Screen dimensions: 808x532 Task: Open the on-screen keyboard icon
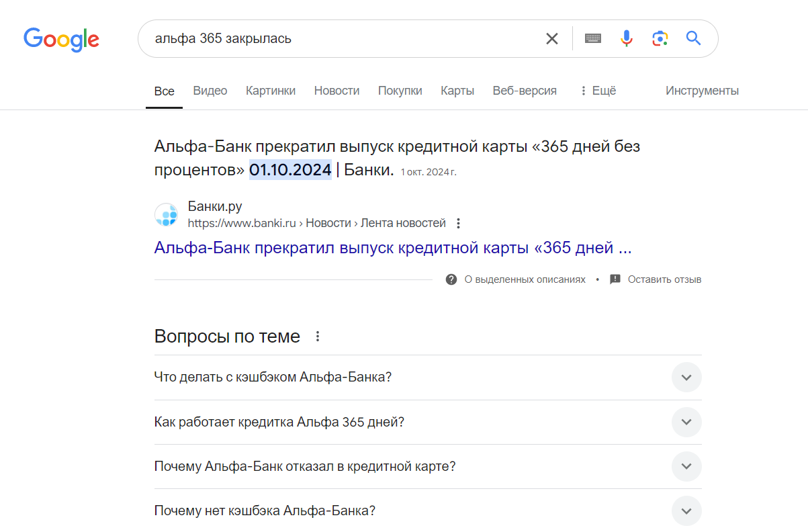[592, 39]
